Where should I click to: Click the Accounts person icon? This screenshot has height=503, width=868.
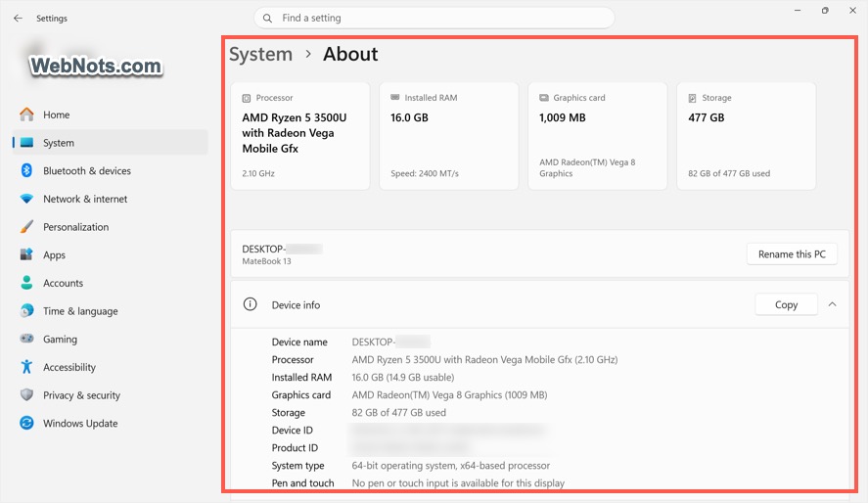point(26,283)
